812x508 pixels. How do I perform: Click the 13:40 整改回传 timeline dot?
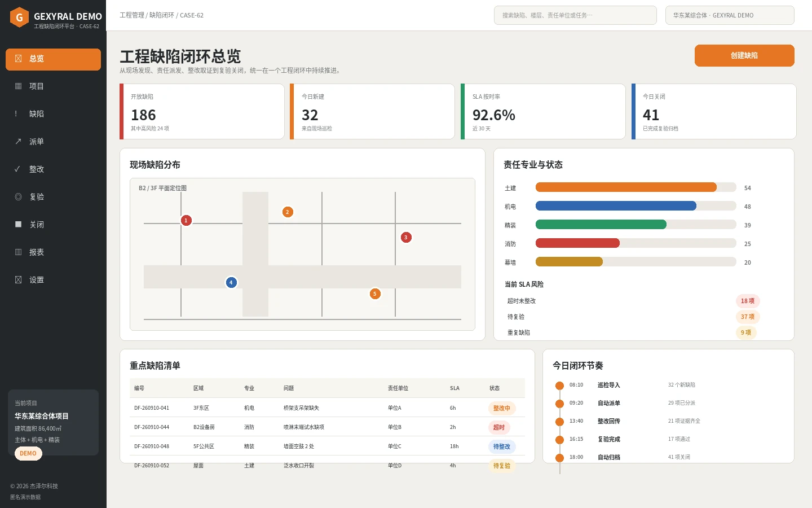tap(559, 422)
